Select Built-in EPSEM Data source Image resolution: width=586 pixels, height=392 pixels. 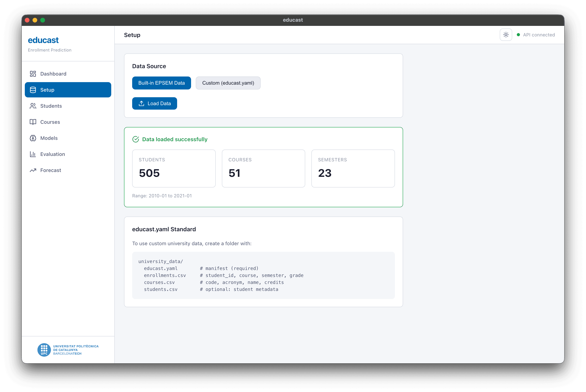162,83
